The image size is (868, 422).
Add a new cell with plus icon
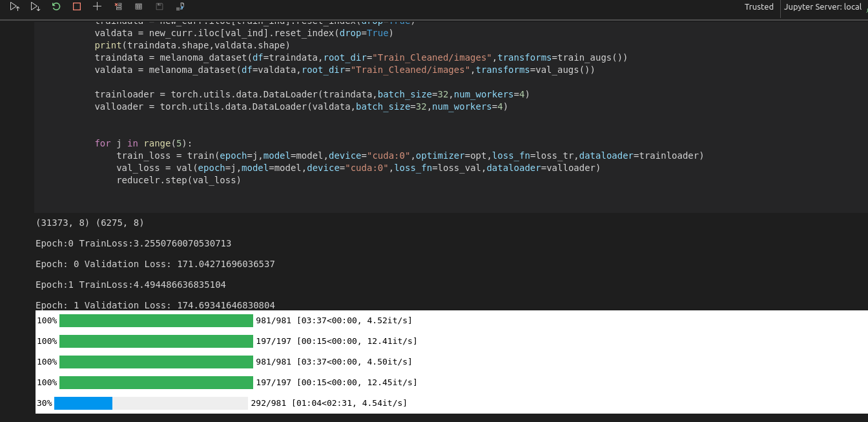click(x=97, y=6)
